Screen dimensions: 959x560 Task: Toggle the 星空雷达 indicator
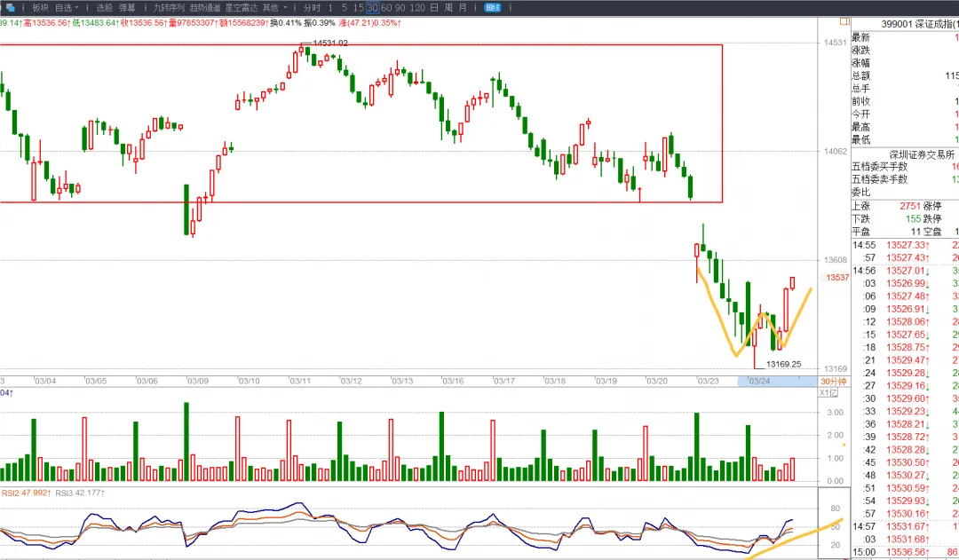click(241, 7)
